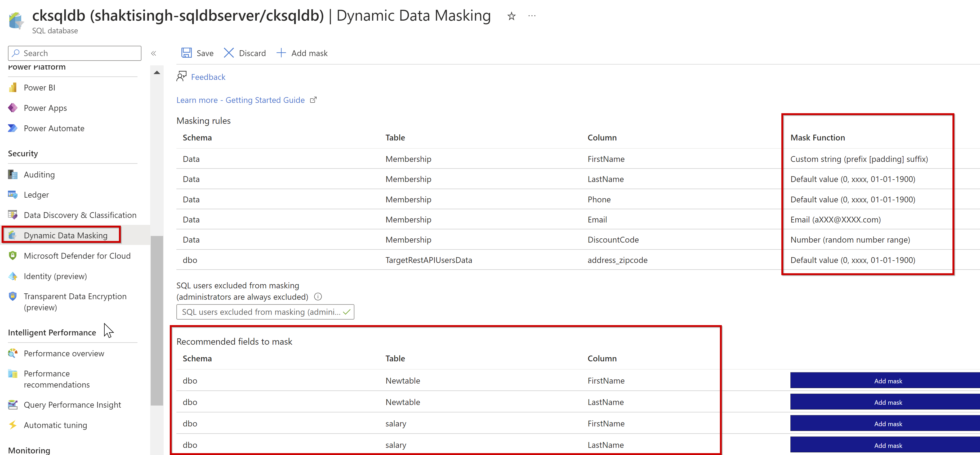Open Query Performance Insight
This screenshot has width=980, height=455.
(x=73, y=404)
